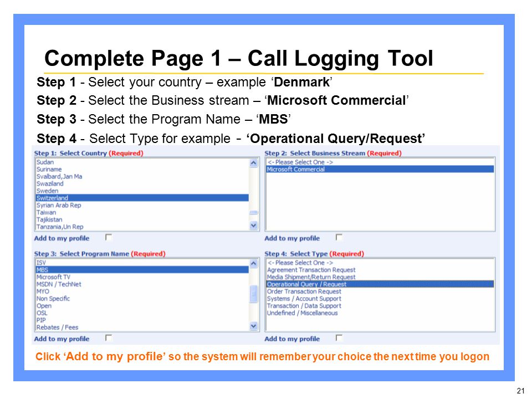Choose 'Undefined / Miscellaneous' type

(x=380, y=313)
